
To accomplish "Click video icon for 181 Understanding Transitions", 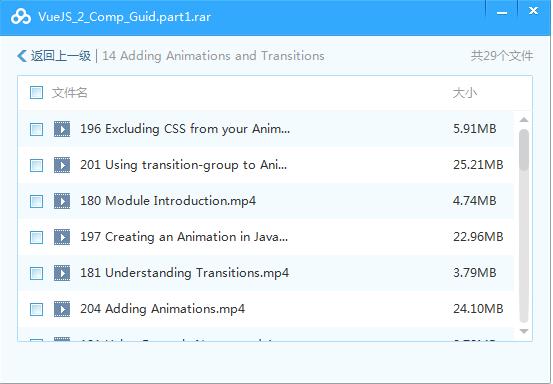I will coord(62,273).
